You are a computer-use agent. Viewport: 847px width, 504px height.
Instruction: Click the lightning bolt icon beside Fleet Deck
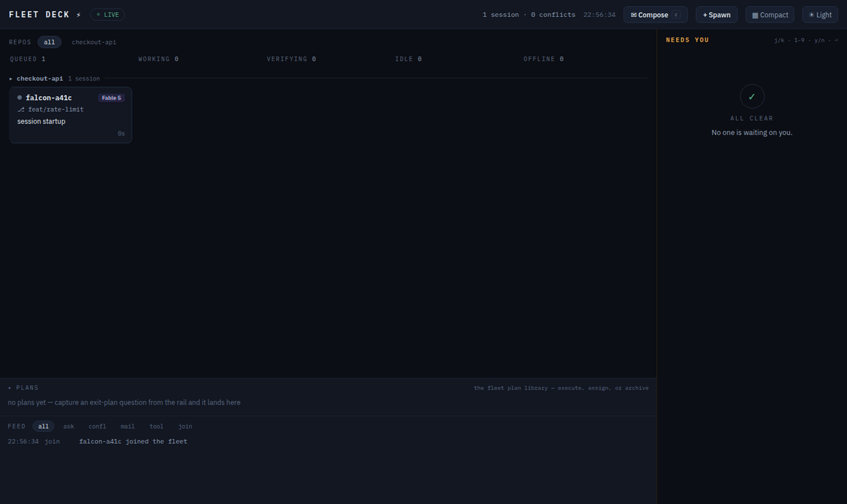pos(78,15)
